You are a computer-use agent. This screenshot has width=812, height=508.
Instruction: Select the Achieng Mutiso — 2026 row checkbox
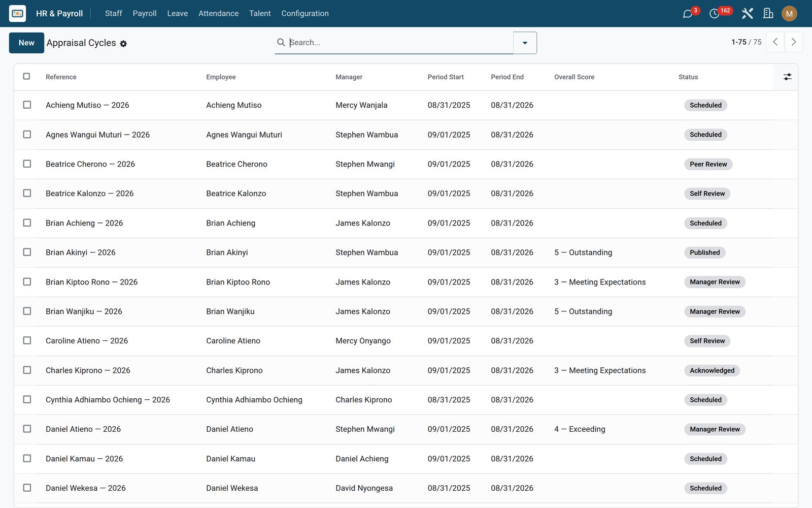[x=27, y=105]
